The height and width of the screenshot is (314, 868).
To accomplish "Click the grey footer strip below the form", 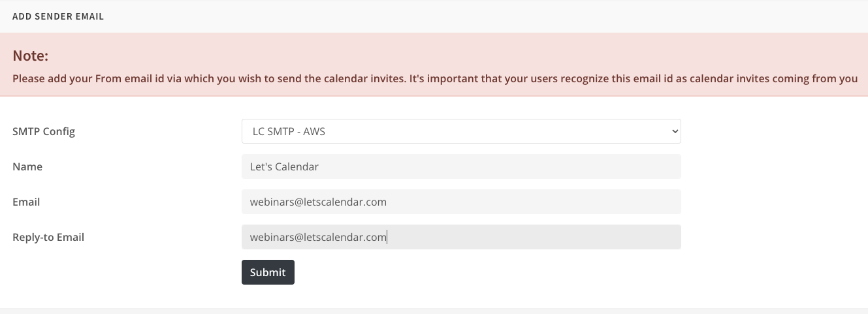I will pyautogui.click(x=434, y=311).
